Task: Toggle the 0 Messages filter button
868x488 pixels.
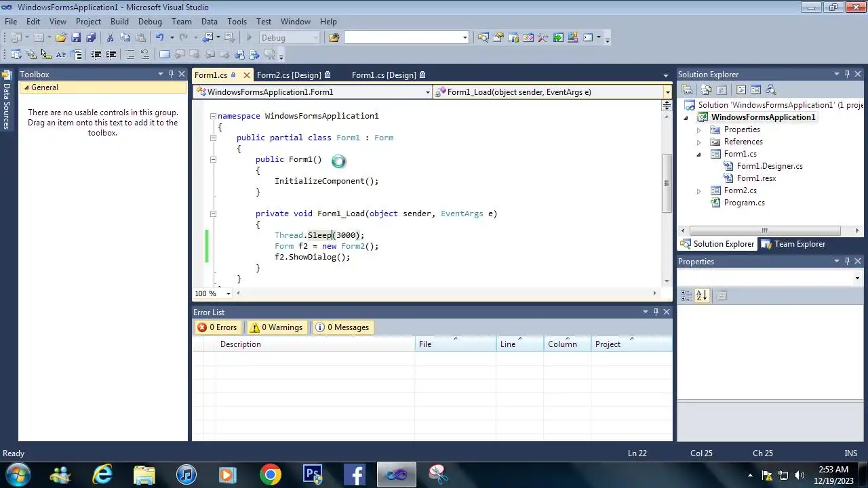Action: coord(342,327)
